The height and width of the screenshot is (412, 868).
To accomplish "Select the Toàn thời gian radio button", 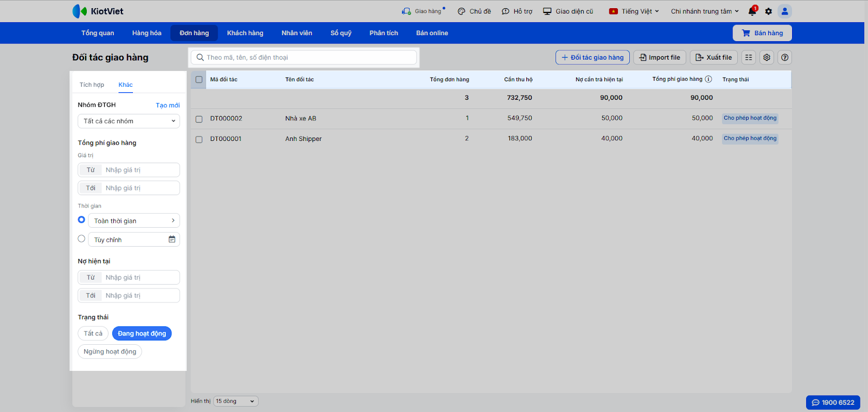I will point(81,220).
